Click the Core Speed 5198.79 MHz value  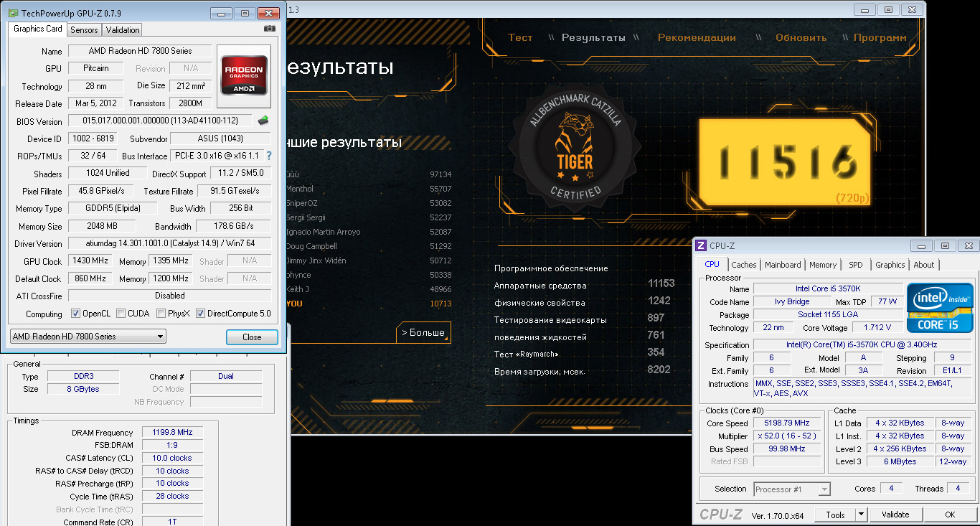point(787,423)
